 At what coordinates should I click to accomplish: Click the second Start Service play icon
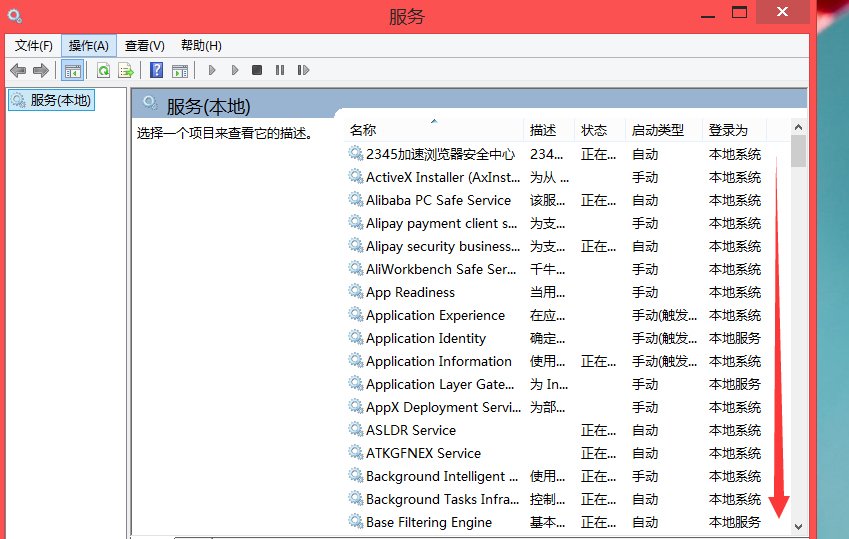point(235,70)
